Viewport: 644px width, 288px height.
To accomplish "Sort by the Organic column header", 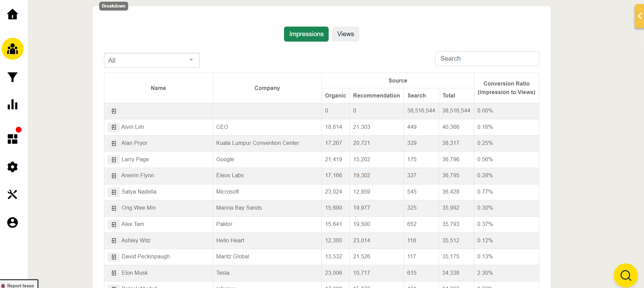I will [335, 96].
